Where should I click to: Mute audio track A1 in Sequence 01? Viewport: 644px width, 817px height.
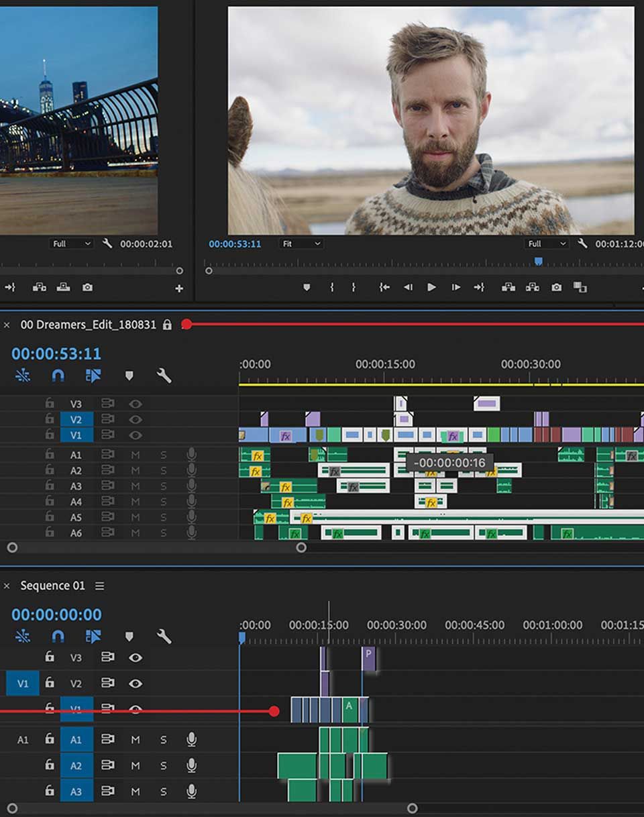[x=136, y=739]
